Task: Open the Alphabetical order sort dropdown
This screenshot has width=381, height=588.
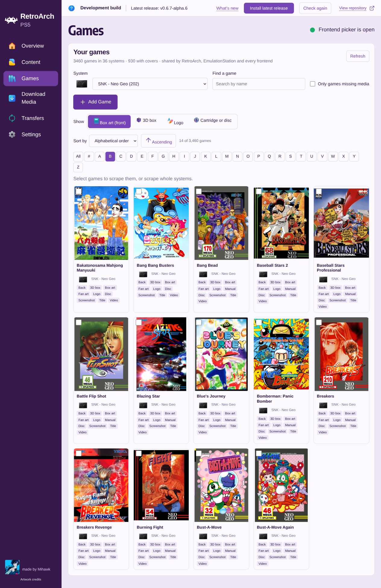Action: pos(113,141)
